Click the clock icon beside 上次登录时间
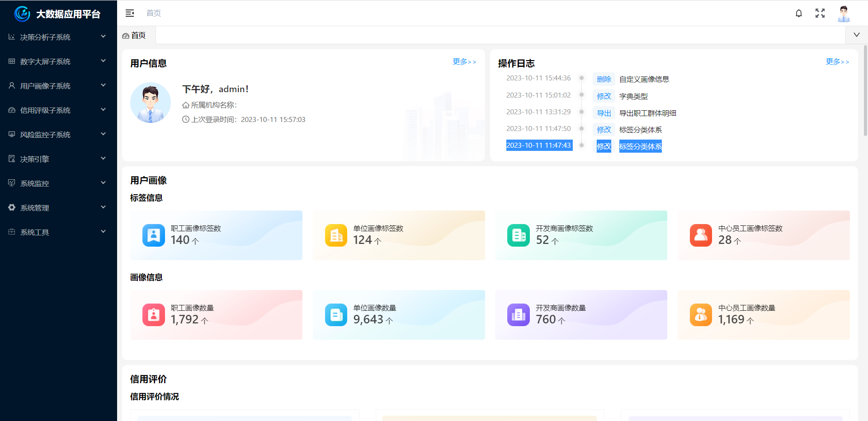The image size is (868, 421). 185,120
